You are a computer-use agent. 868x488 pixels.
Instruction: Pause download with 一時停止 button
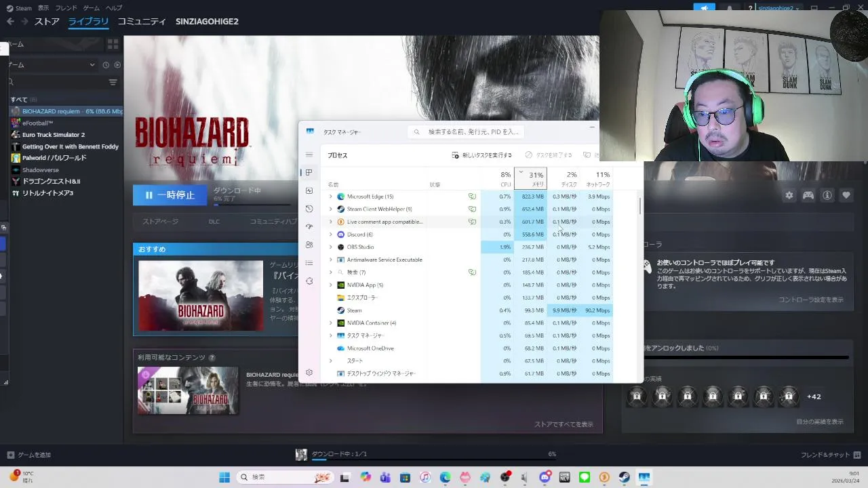170,195
